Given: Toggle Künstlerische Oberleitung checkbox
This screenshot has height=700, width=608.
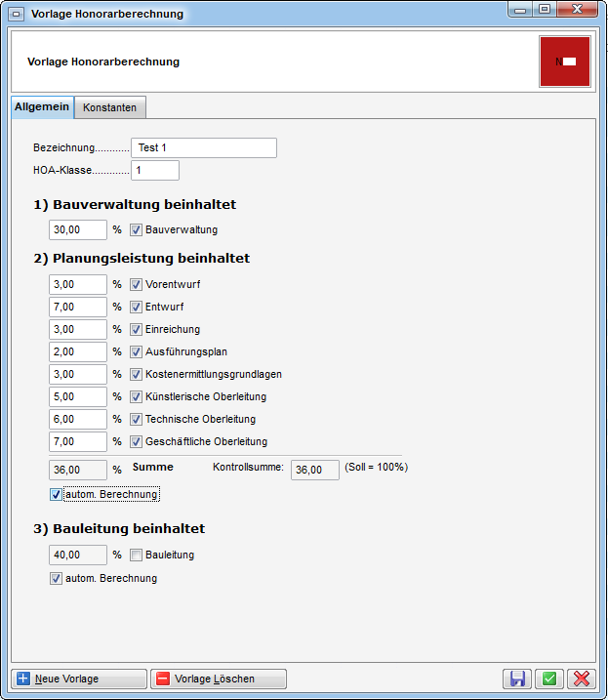Looking at the screenshot, I should click(136, 396).
